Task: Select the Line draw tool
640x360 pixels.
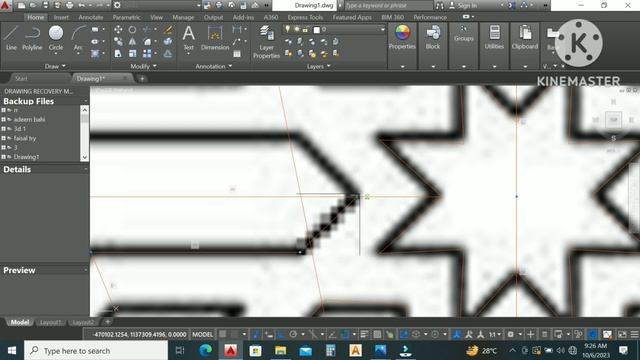Action: (11, 38)
